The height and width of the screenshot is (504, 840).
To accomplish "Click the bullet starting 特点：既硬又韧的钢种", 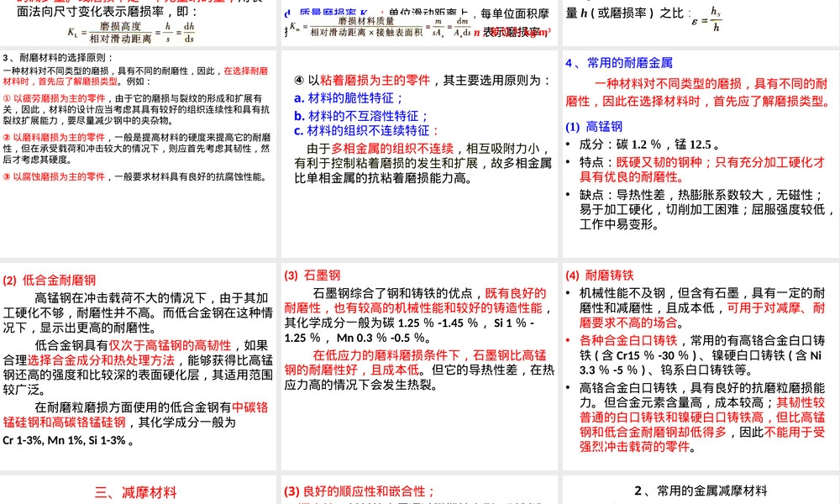I will [696, 169].
